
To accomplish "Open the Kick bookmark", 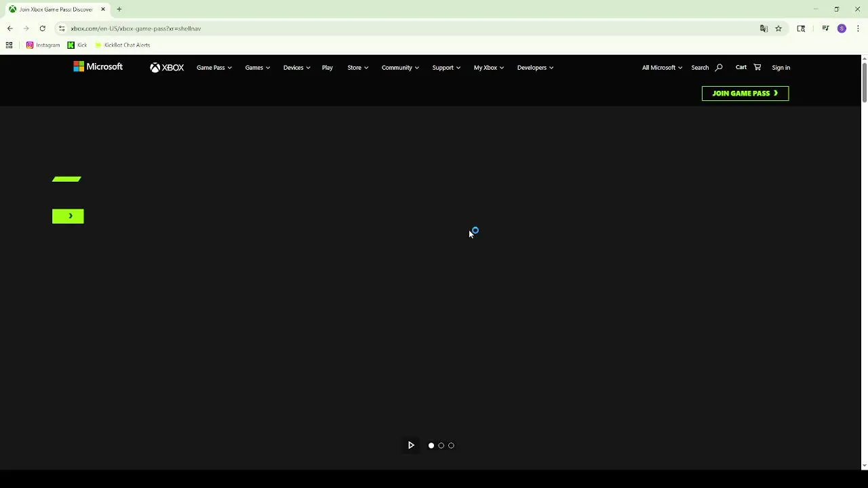I will click(77, 45).
